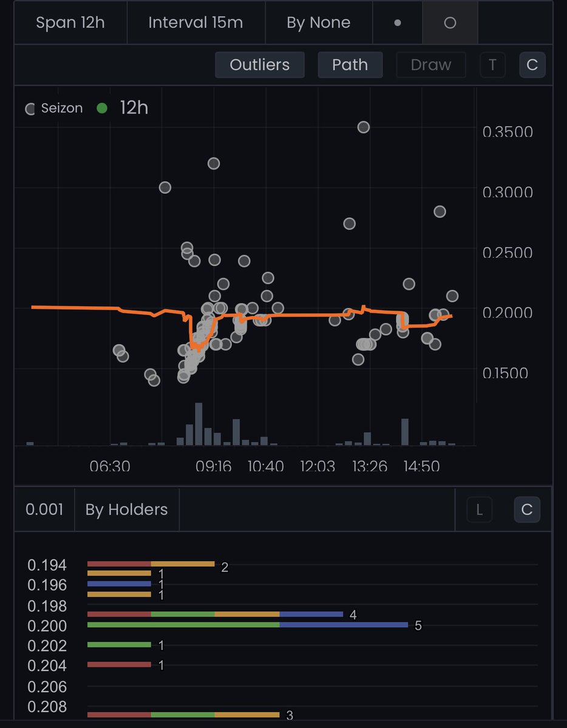
Task: Click the 10:40 time axis label
Action: tap(266, 467)
